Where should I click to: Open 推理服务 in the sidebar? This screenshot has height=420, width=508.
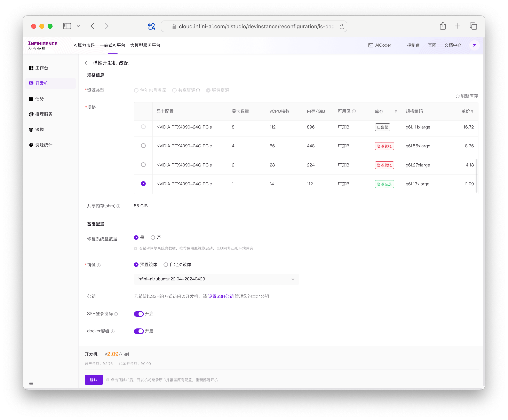(50, 114)
